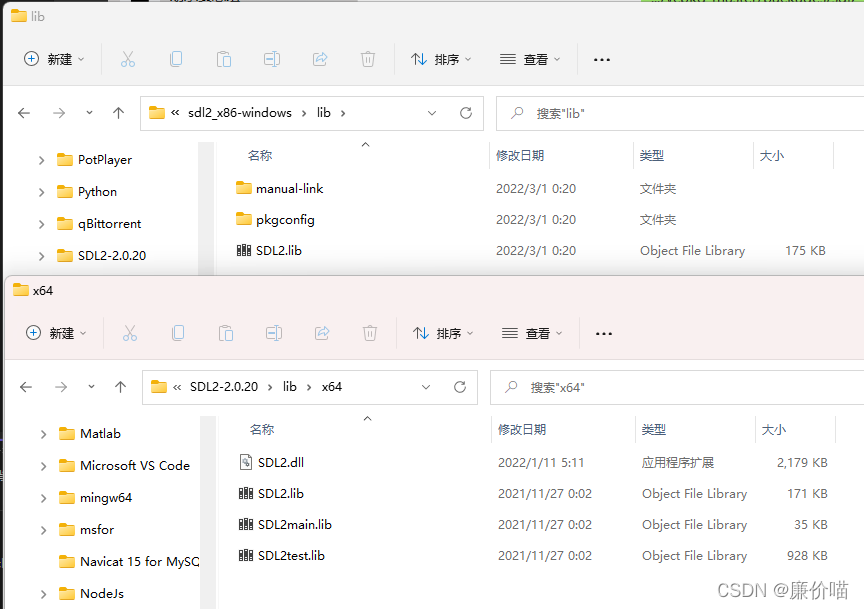Expand PotPlayer folder in tree
The image size is (864, 609).
tap(42, 160)
